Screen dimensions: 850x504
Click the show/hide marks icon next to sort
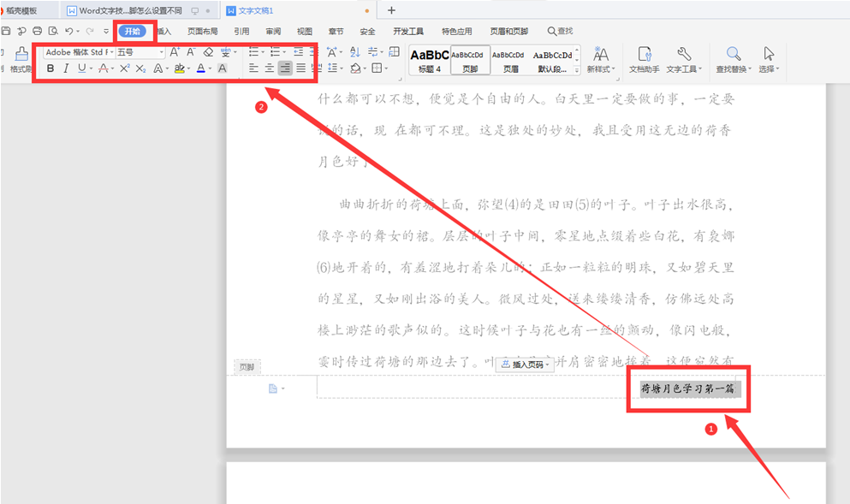point(372,52)
